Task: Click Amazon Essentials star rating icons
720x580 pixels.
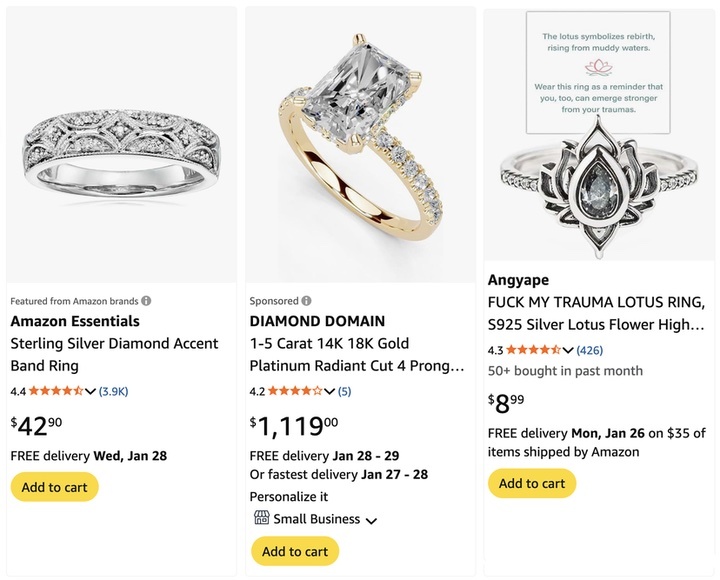Action: coord(56,391)
